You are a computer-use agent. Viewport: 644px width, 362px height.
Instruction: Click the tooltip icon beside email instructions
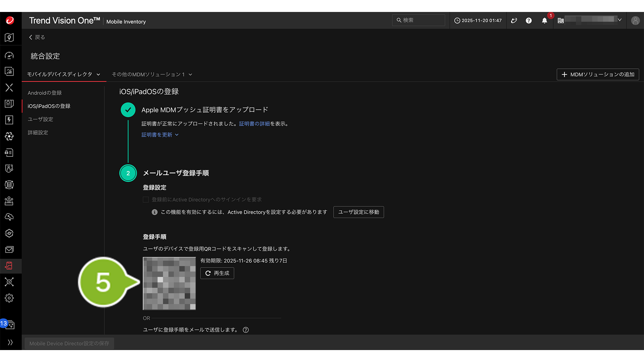tap(246, 330)
